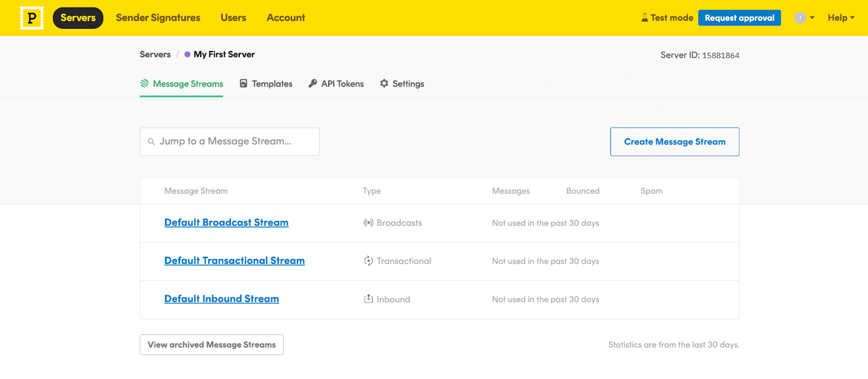Click the Transactional type icon
This screenshot has height=379, width=868.
coord(368,261)
